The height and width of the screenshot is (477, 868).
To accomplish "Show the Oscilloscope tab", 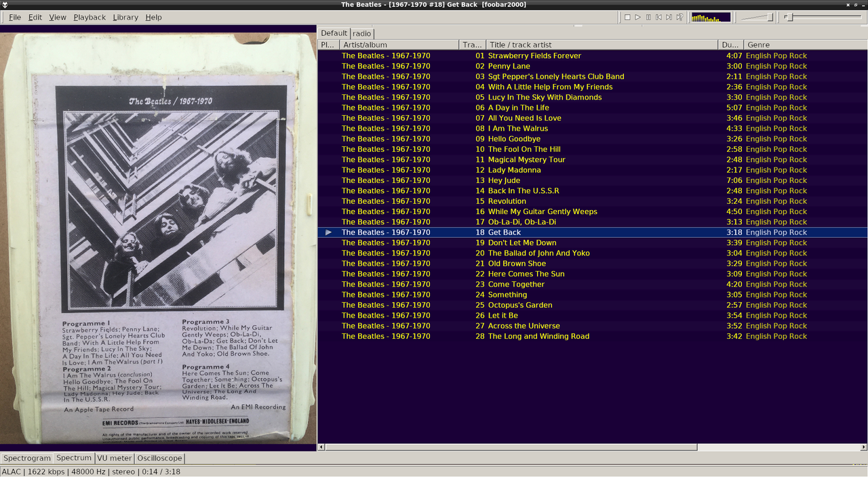I will pyautogui.click(x=159, y=458).
